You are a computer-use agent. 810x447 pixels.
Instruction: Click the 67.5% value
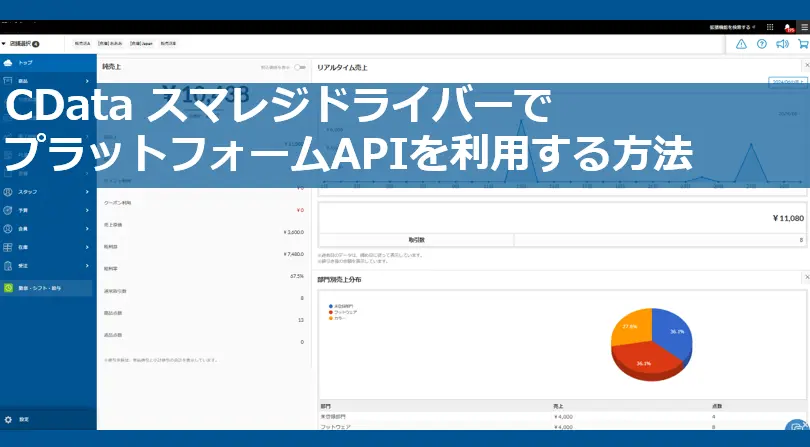297,276
